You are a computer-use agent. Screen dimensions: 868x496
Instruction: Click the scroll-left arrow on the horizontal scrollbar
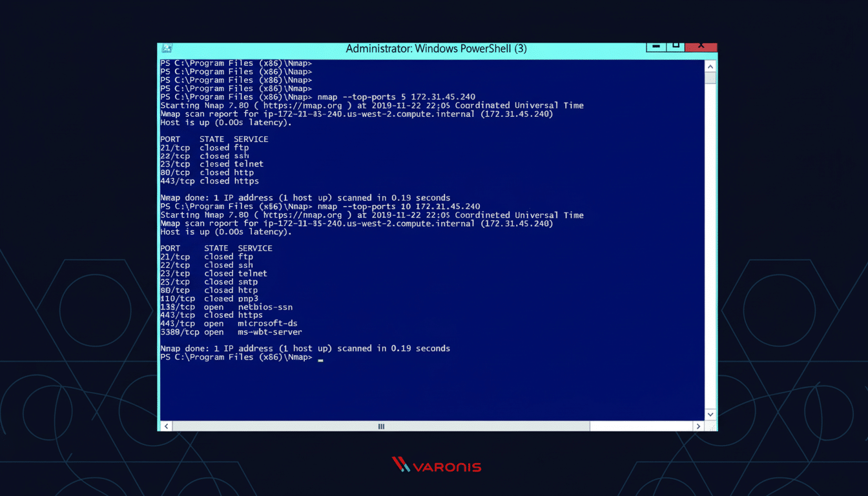(x=166, y=426)
